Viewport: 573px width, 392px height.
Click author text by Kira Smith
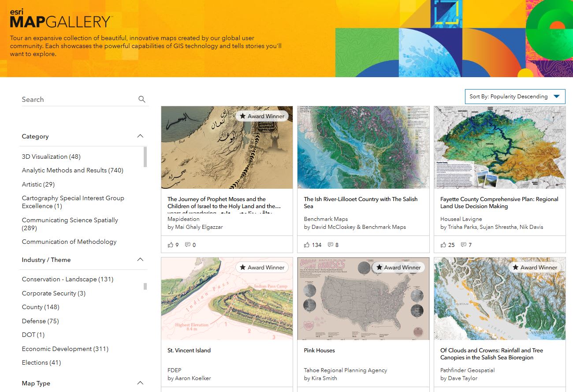point(320,378)
